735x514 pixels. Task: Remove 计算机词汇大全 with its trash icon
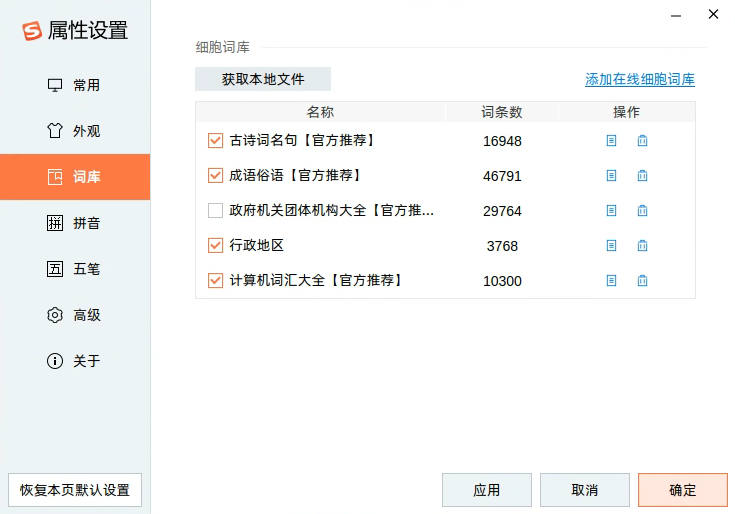click(x=642, y=281)
